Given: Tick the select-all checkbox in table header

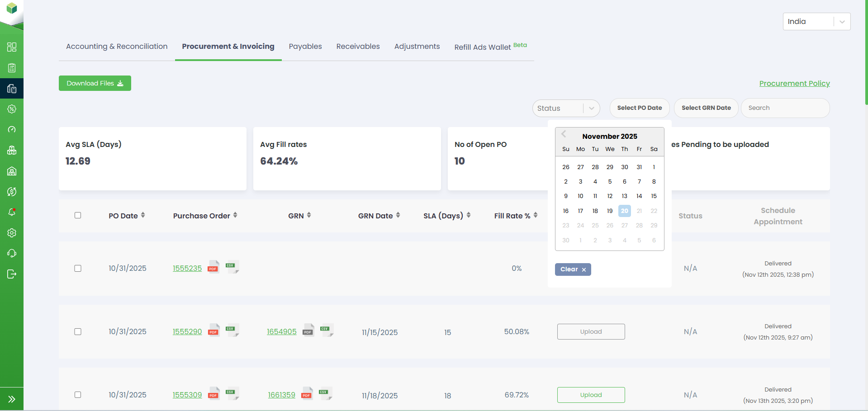Looking at the screenshot, I should point(78,216).
